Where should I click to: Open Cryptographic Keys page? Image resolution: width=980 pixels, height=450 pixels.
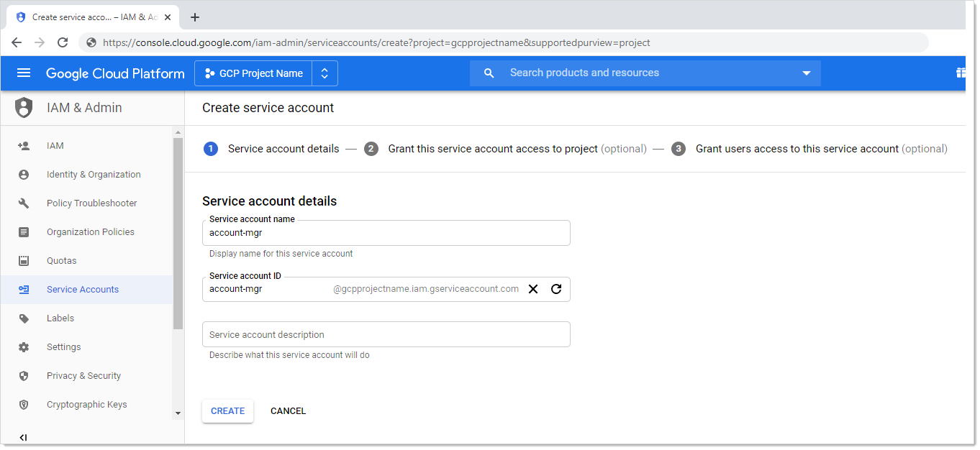click(86, 405)
